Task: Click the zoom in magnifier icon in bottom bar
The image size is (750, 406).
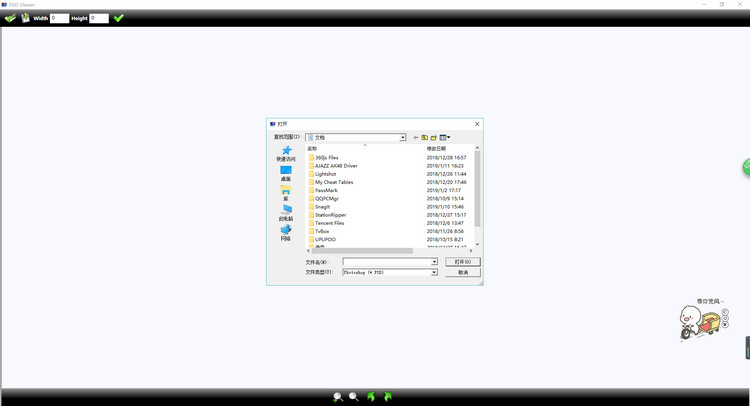Action: [x=338, y=397]
